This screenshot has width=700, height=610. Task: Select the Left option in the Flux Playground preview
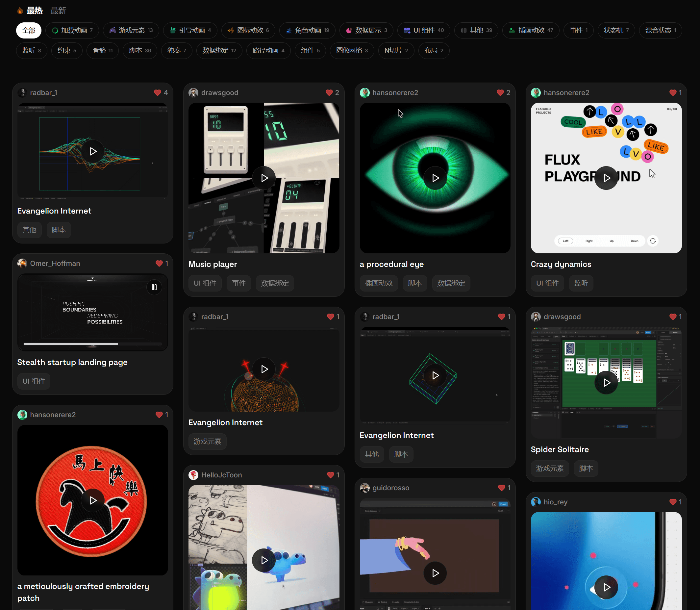coord(565,241)
